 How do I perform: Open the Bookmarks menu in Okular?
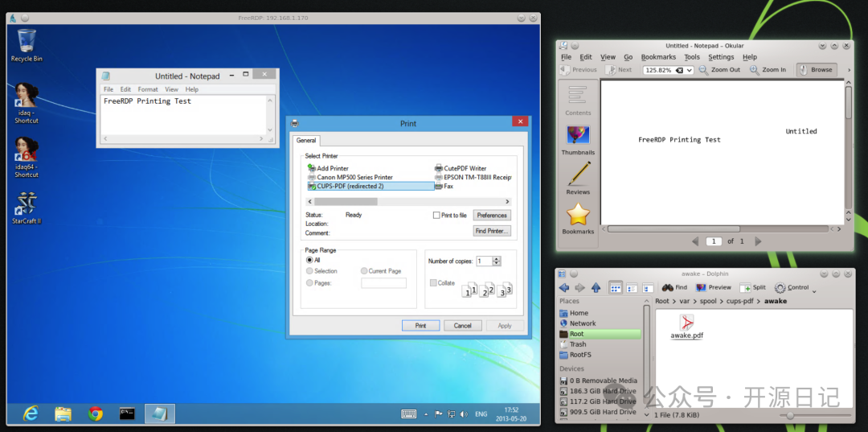point(658,57)
